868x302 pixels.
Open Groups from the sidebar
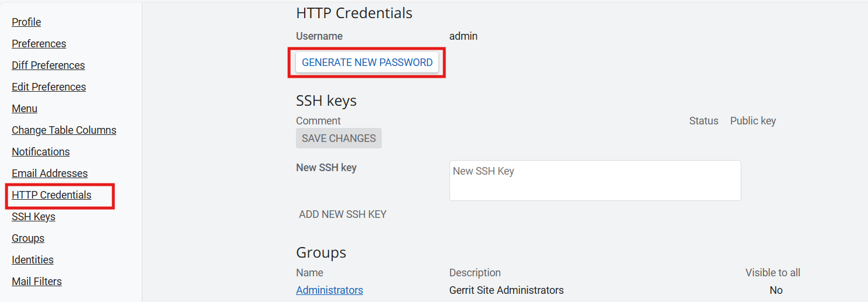pos(28,238)
